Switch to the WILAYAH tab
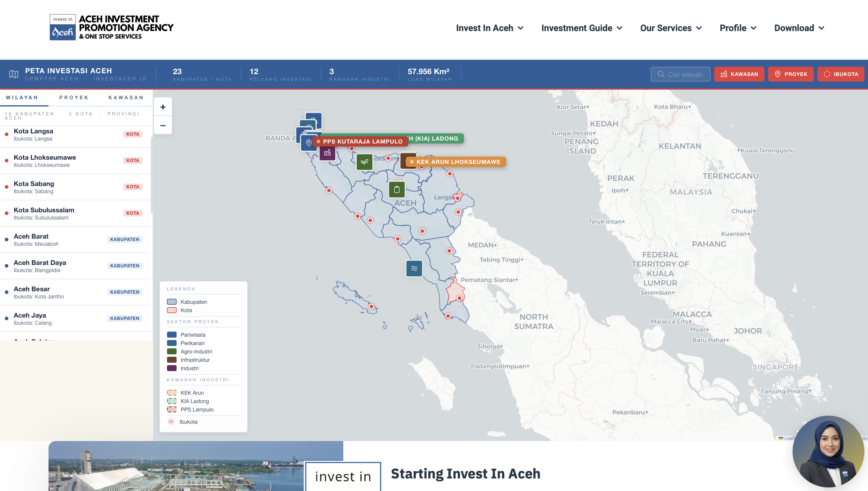Image resolution: width=868 pixels, height=491 pixels. point(22,97)
